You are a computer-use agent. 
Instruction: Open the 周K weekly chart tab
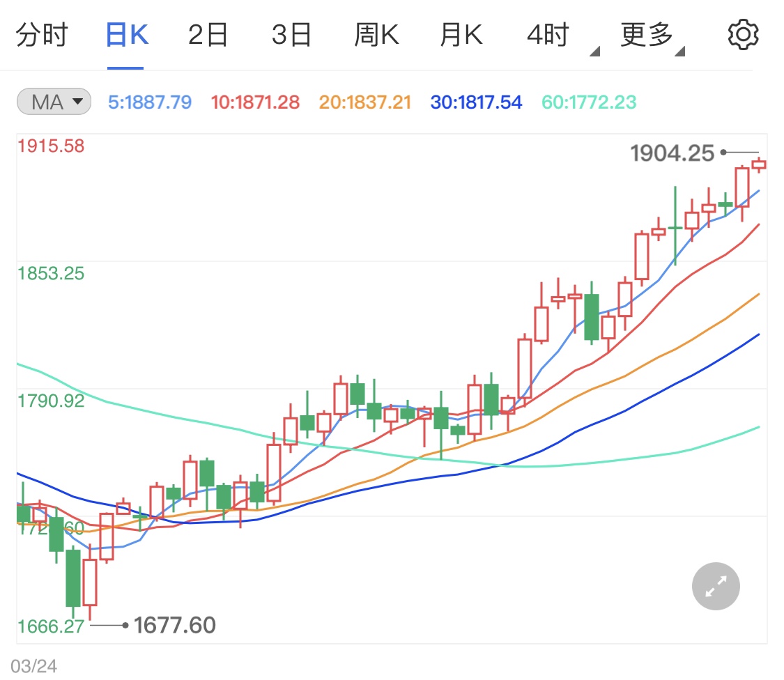(376, 35)
